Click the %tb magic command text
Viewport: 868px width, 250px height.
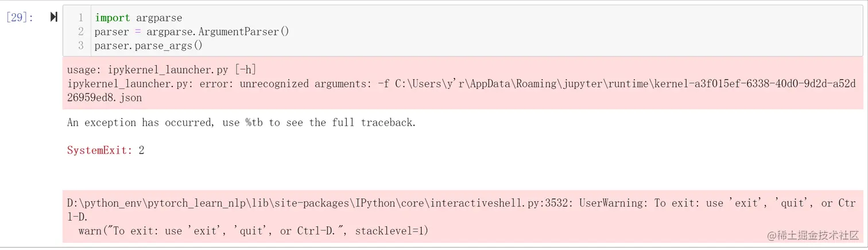coord(257,123)
